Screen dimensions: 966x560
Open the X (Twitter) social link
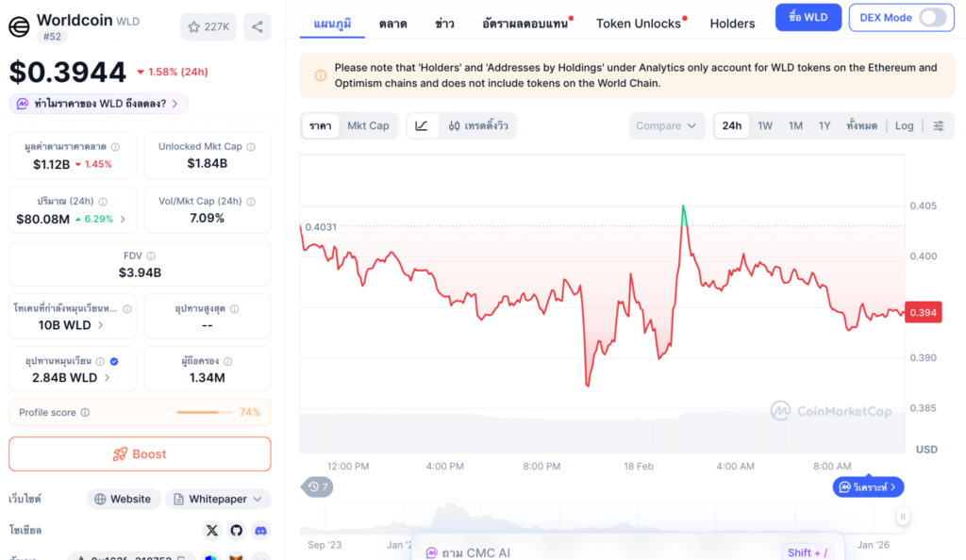point(211,531)
